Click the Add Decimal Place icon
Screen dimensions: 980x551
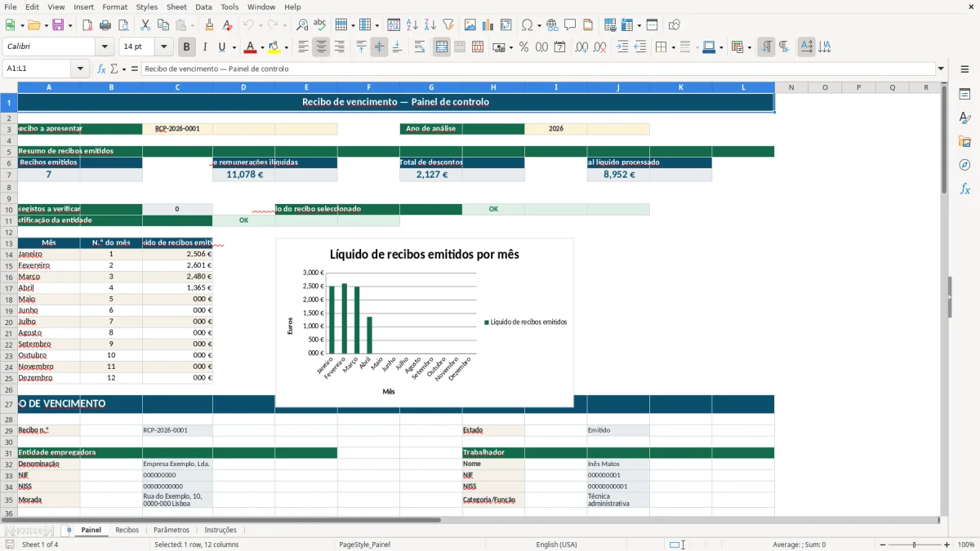[581, 47]
